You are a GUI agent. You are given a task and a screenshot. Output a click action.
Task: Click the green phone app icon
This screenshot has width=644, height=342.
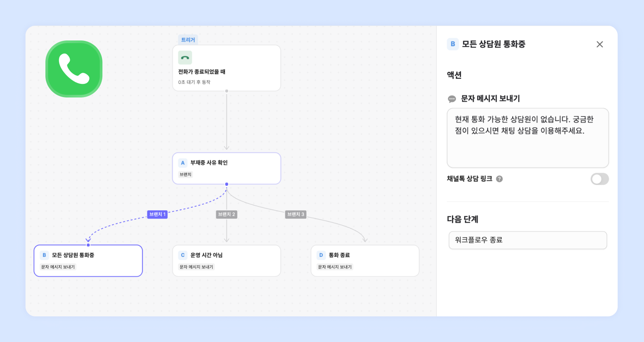click(x=74, y=69)
